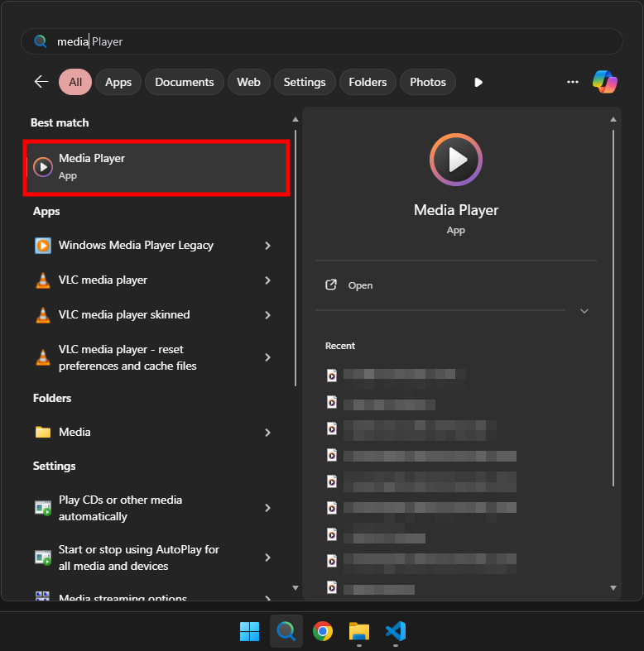
Task: Click the Play CDs autoplay settings icon
Action: 43,508
